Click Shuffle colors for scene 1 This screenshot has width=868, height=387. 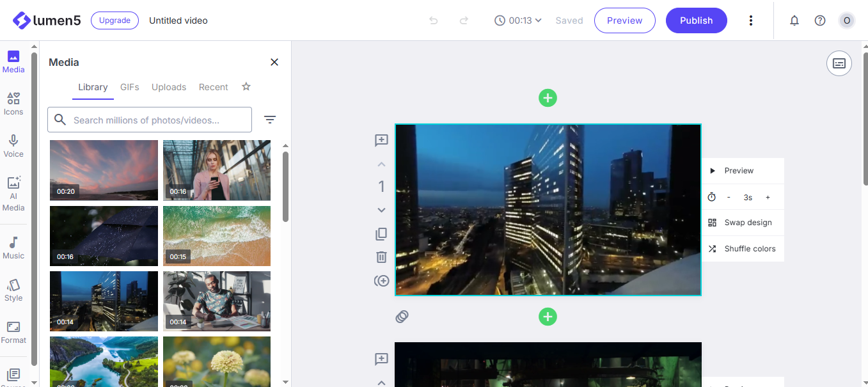click(743, 249)
